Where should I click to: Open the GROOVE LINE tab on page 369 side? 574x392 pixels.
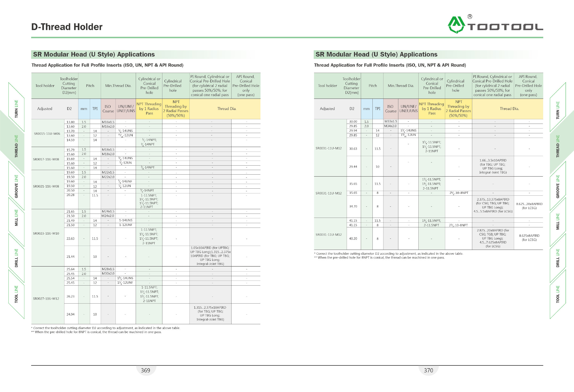16,186
